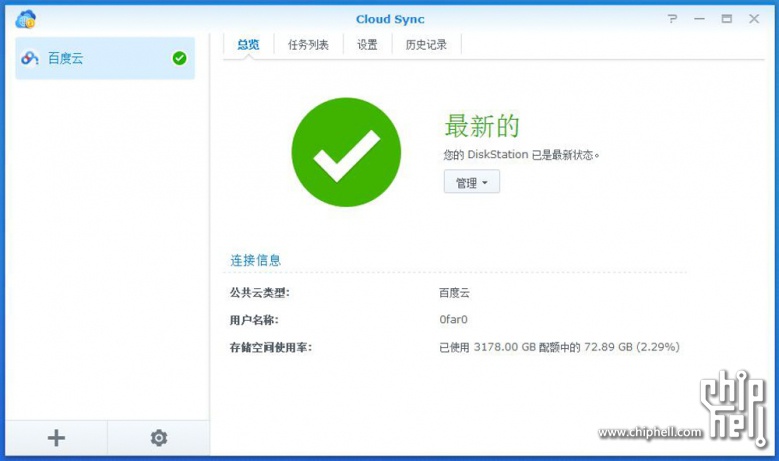Close the Cloud Sync window
The width and height of the screenshot is (779, 461).
click(754, 19)
